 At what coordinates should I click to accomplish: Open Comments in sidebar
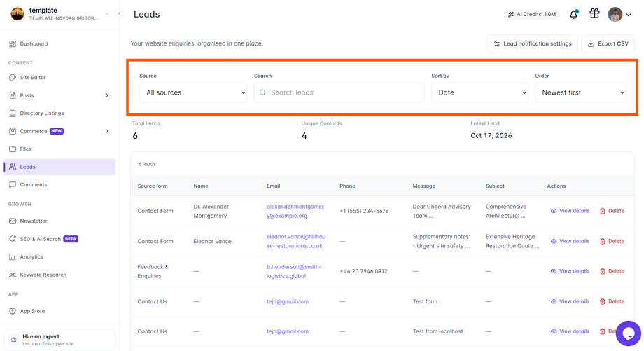coord(59,184)
